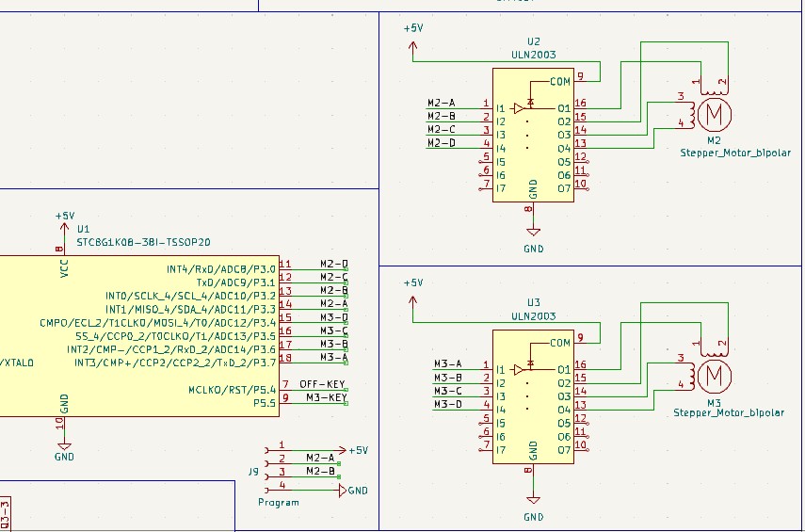Click the M2-A label at U2 input

[441, 103]
